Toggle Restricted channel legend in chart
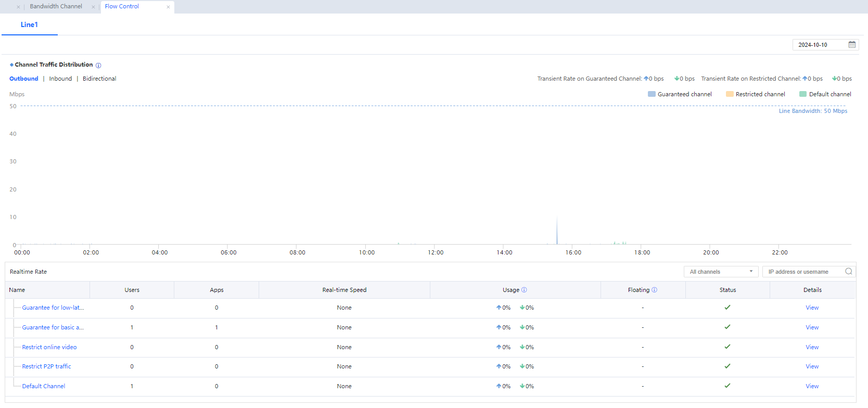This screenshot has height=408, width=868. (x=755, y=94)
